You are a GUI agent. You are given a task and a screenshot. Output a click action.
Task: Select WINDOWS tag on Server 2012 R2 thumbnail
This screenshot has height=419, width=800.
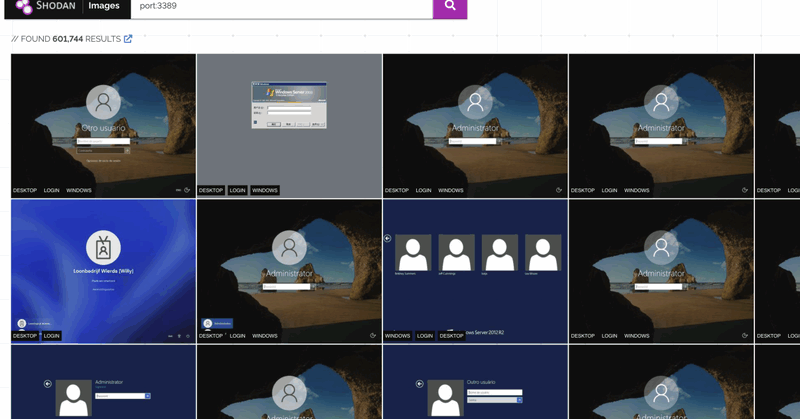coord(397,336)
